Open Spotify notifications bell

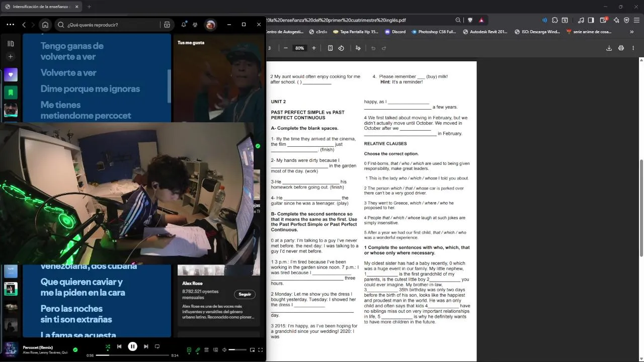(x=184, y=25)
